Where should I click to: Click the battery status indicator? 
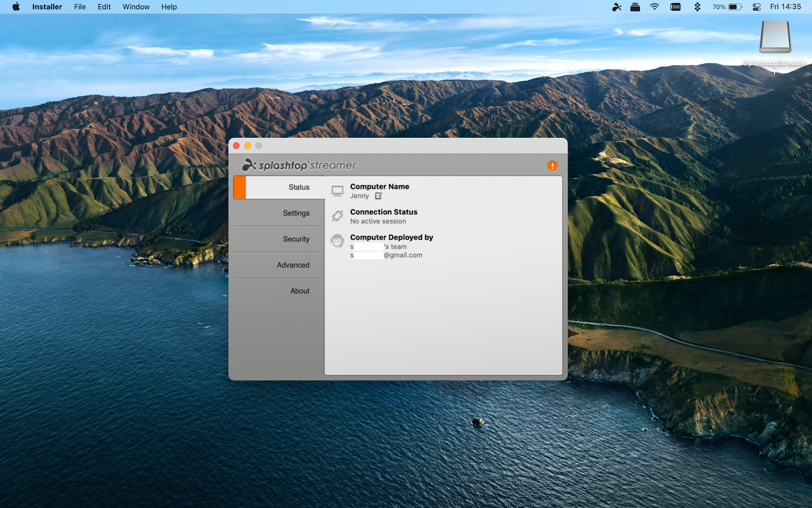point(727,7)
